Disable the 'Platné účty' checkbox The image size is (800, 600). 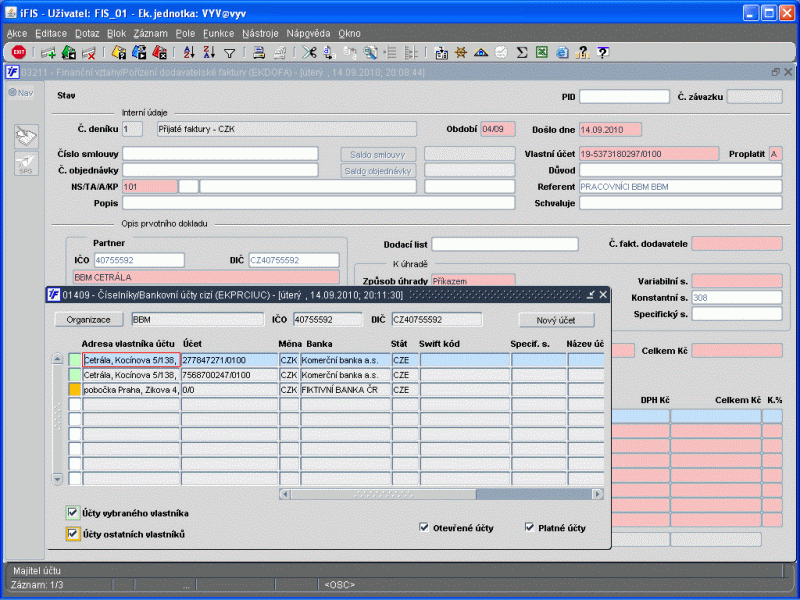[530, 527]
